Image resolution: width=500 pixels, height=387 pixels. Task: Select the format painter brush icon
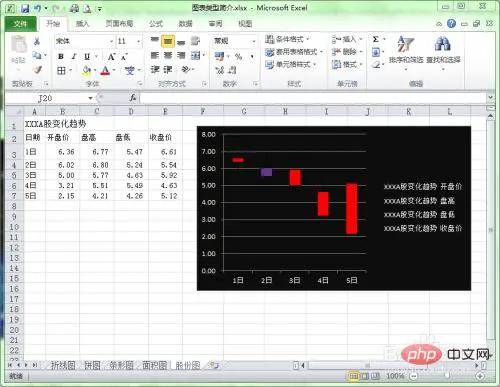point(37,69)
